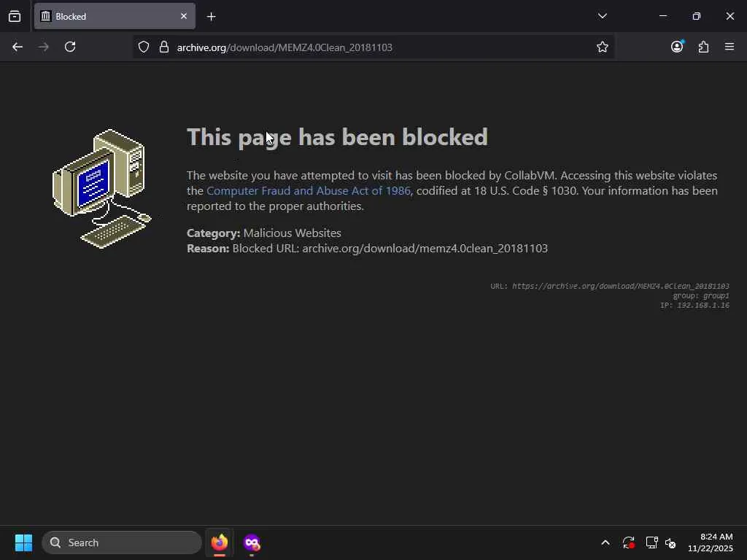Open the network status tray icon
This screenshot has width=747, height=560.
[651, 542]
